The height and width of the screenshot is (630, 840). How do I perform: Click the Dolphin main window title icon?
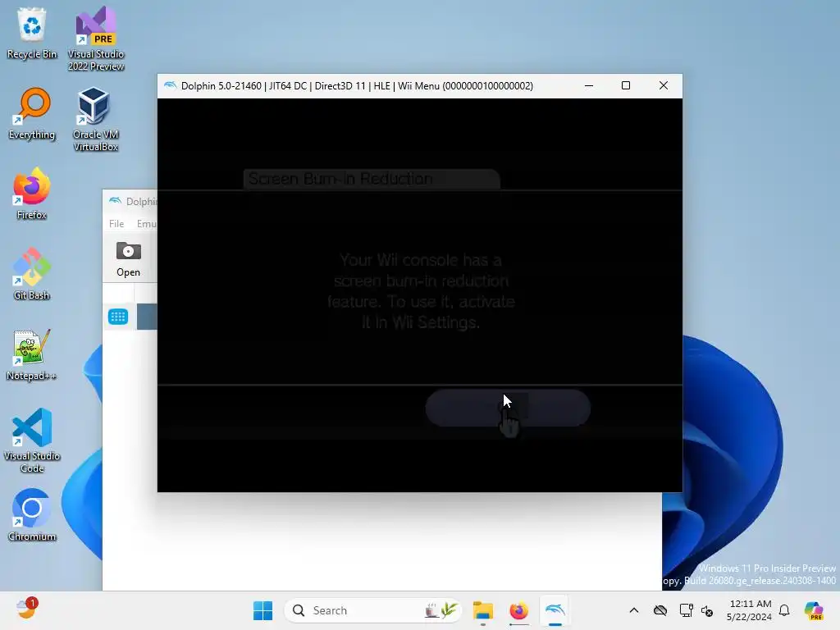[x=115, y=202]
